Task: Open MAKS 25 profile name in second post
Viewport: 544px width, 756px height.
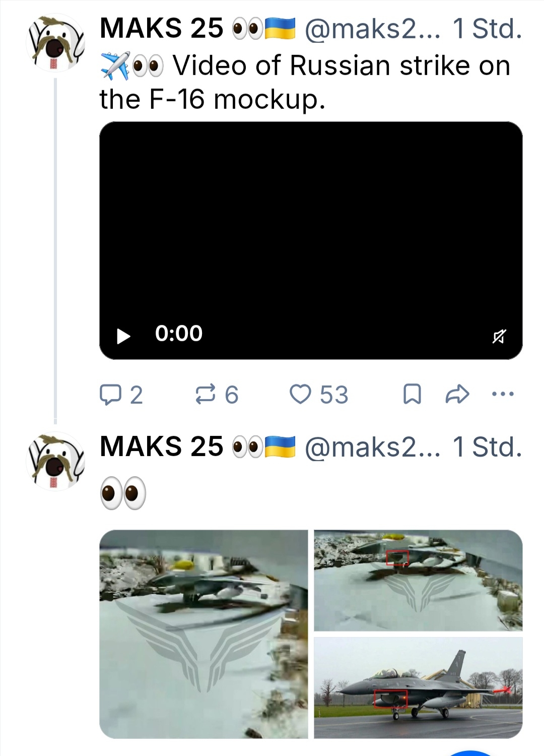Action: 161,447
